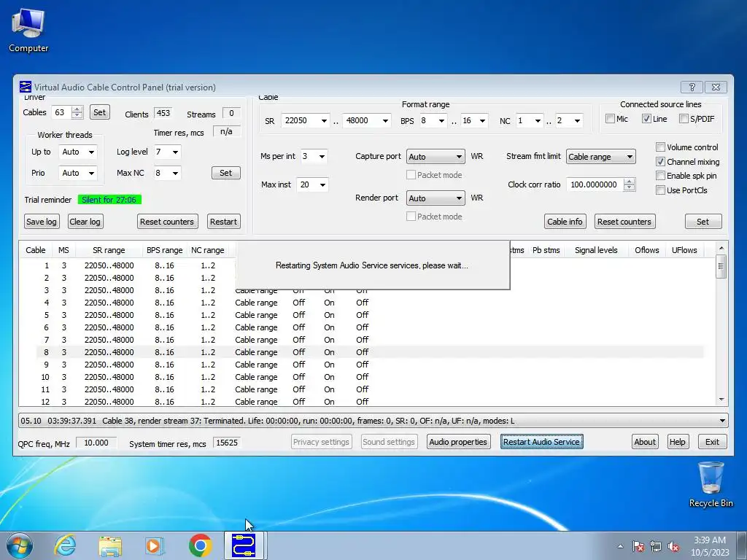This screenshot has height=560, width=747.
Task: Open the Computer desktop icon
Action: pyautogui.click(x=28, y=31)
